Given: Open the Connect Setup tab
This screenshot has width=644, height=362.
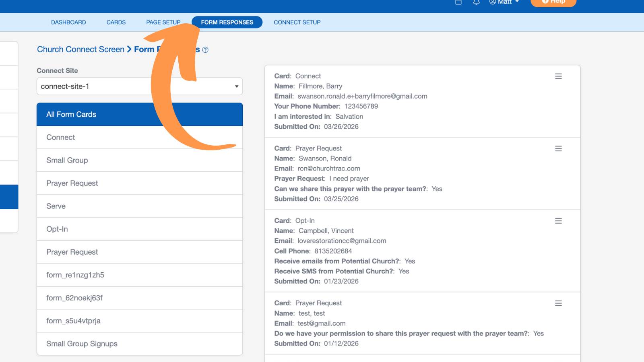Looking at the screenshot, I should (297, 22).
